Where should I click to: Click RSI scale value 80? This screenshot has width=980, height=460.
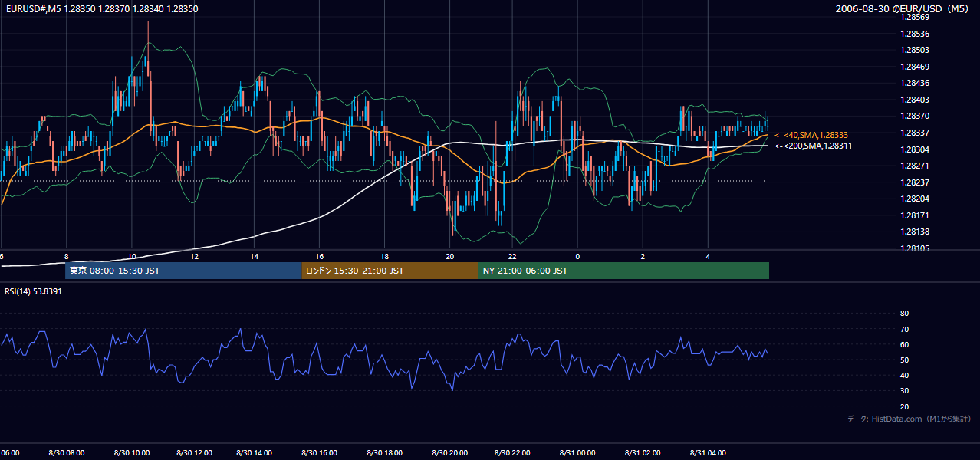(904, 314)
